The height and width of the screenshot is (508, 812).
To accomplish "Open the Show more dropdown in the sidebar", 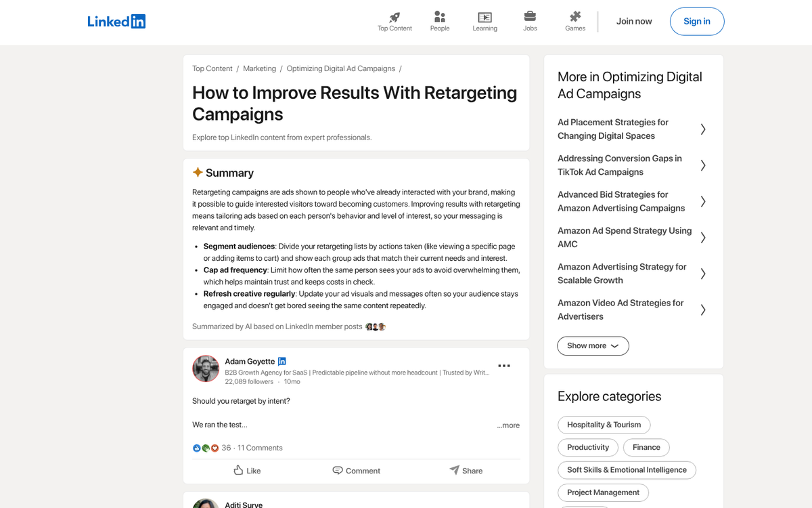I will click(x=593, y=345).
